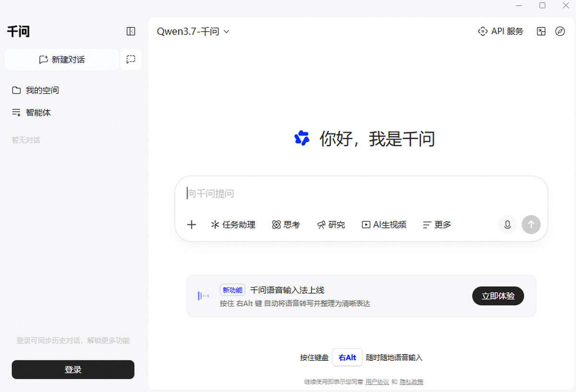Screen dimensions: 576x392
Task: Click the microphone voice input icon
Action: tap(507, 225)
